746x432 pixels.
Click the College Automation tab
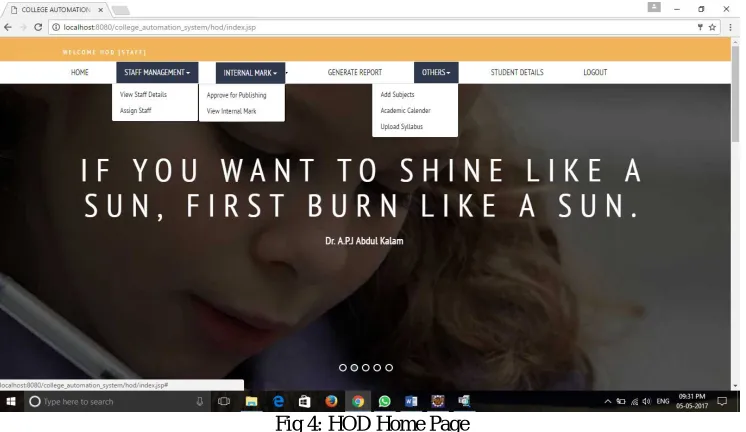pyautogui.click(x=56, y=10)
